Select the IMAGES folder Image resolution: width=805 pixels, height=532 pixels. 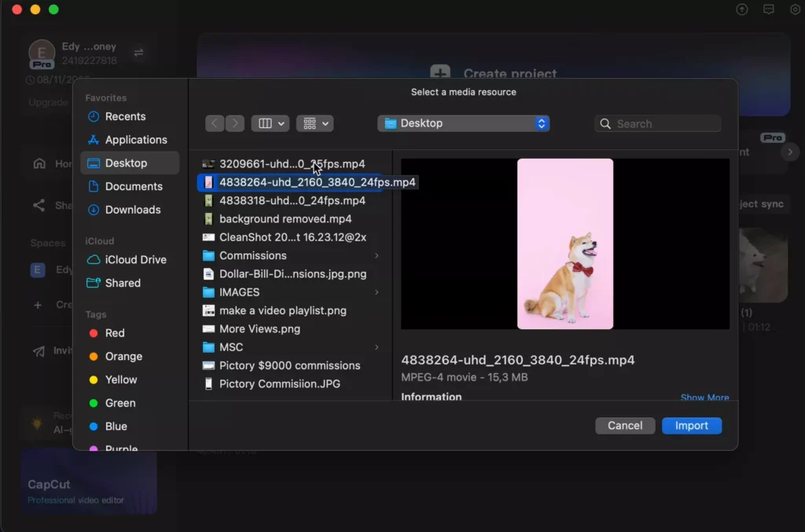(239, 292)
